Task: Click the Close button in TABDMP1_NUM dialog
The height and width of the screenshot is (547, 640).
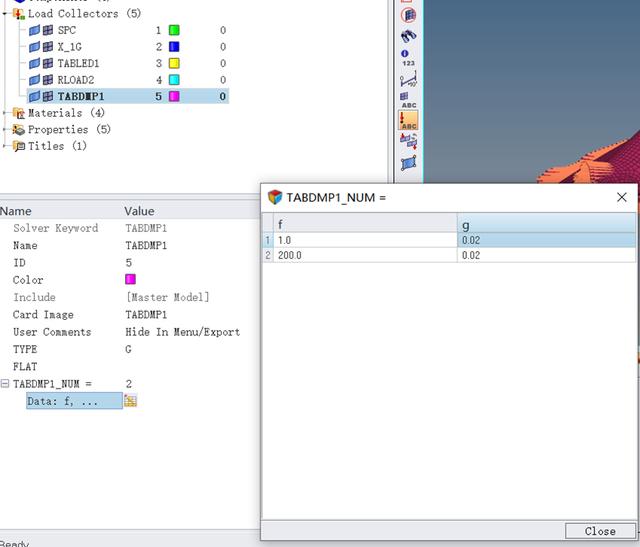Action: click(x=600, y=531)
